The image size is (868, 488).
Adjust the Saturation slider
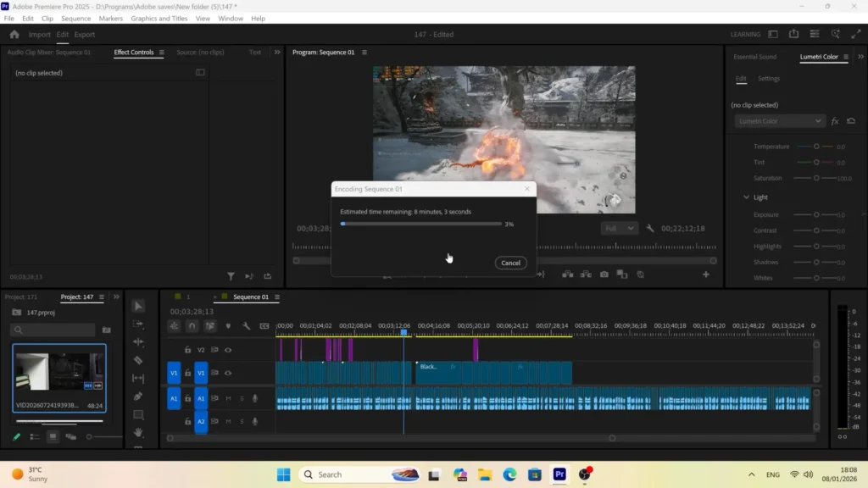[x=815, y=178]
